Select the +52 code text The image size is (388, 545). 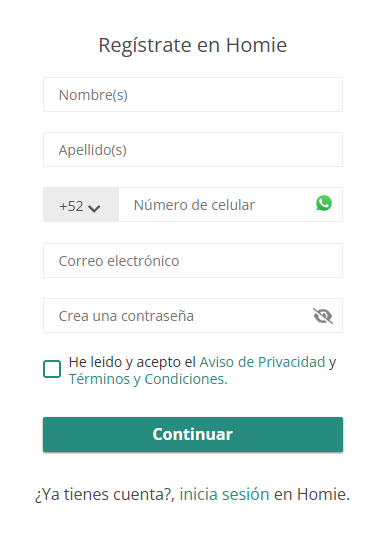[71, 206]
